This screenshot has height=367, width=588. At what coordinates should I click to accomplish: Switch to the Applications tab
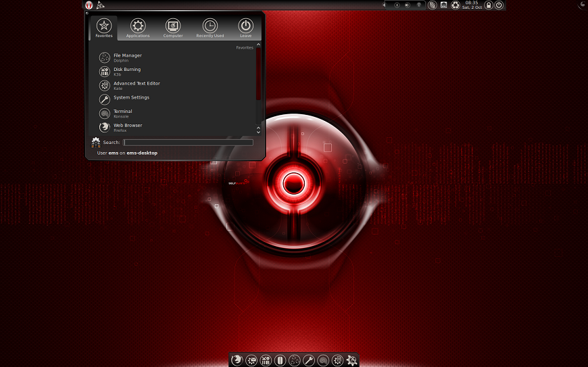click(138, 28)
